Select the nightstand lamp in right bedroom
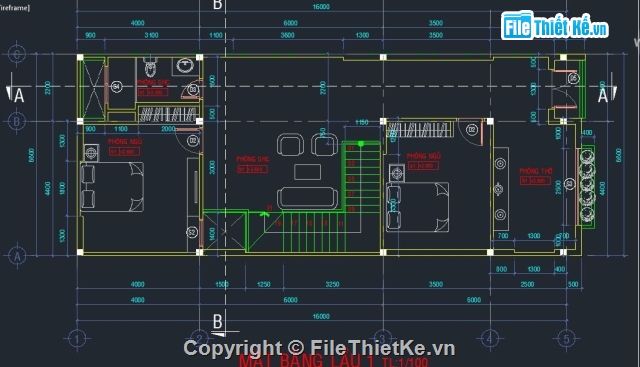The height and width of the screenshot is (367, 640). (397, 173)
